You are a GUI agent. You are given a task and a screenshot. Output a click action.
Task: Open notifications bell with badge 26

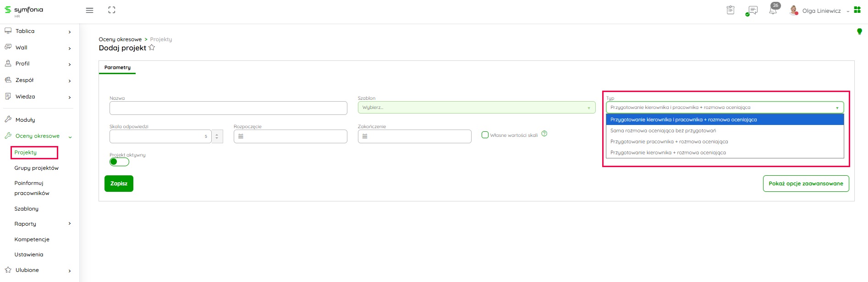pos(773,10)
